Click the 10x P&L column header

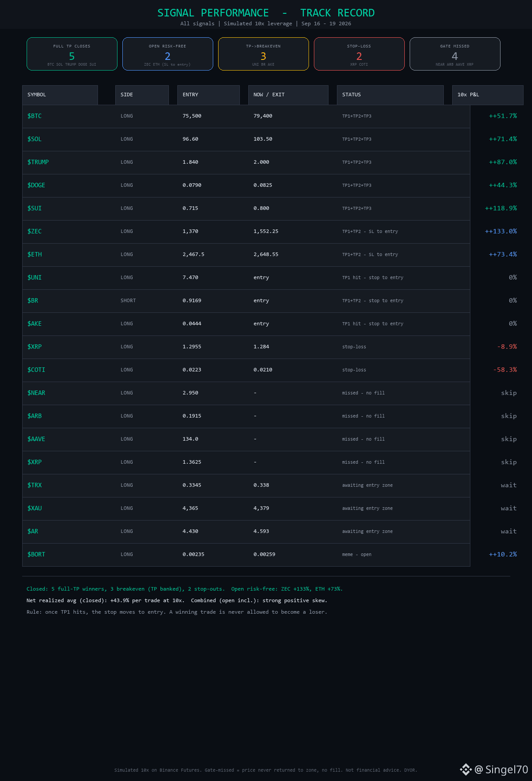coord(488,95)
